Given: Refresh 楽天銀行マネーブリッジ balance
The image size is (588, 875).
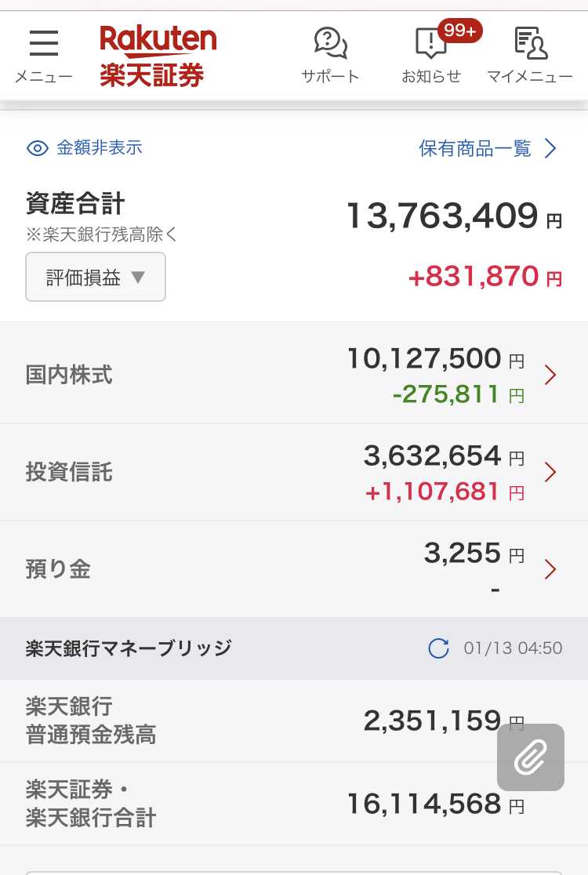Looking at the screenshot, I should click(438, 648).
